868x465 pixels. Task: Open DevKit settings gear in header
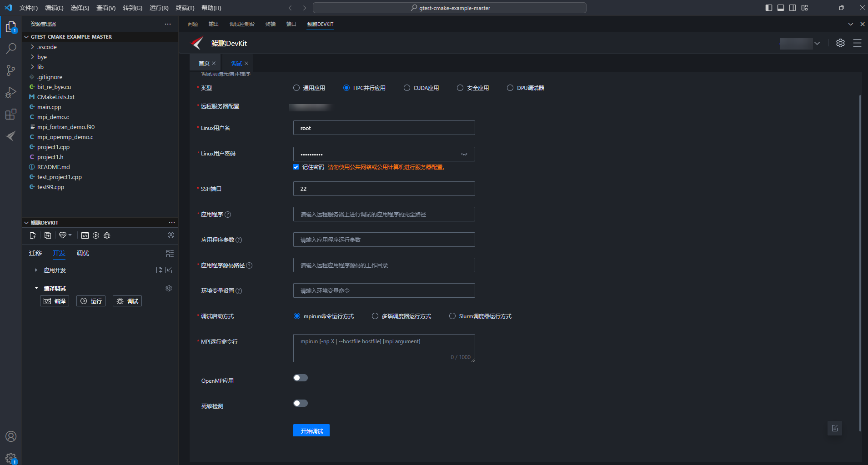[x=840, y=43]
